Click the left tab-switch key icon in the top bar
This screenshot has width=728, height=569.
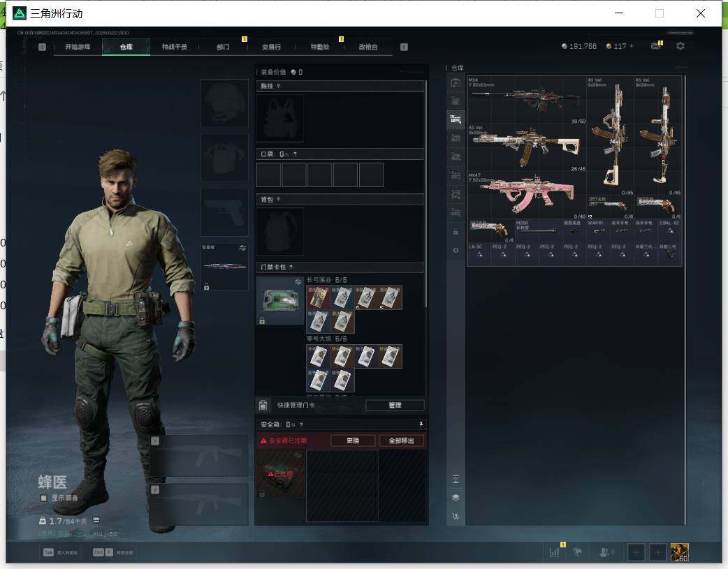coord(42,47)
